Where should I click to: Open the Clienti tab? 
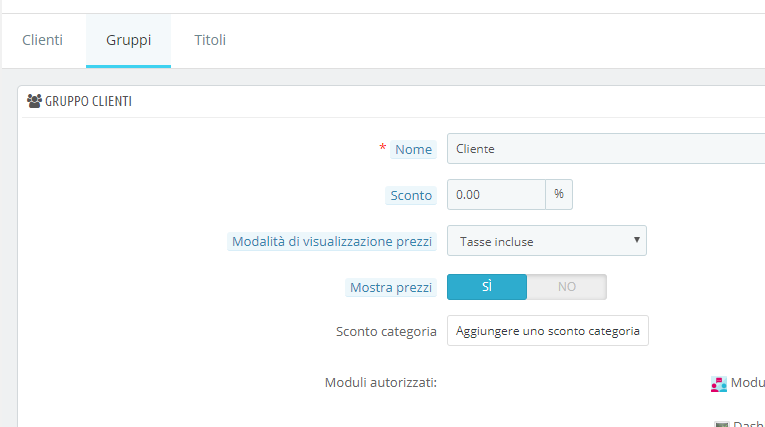point(42,40)
